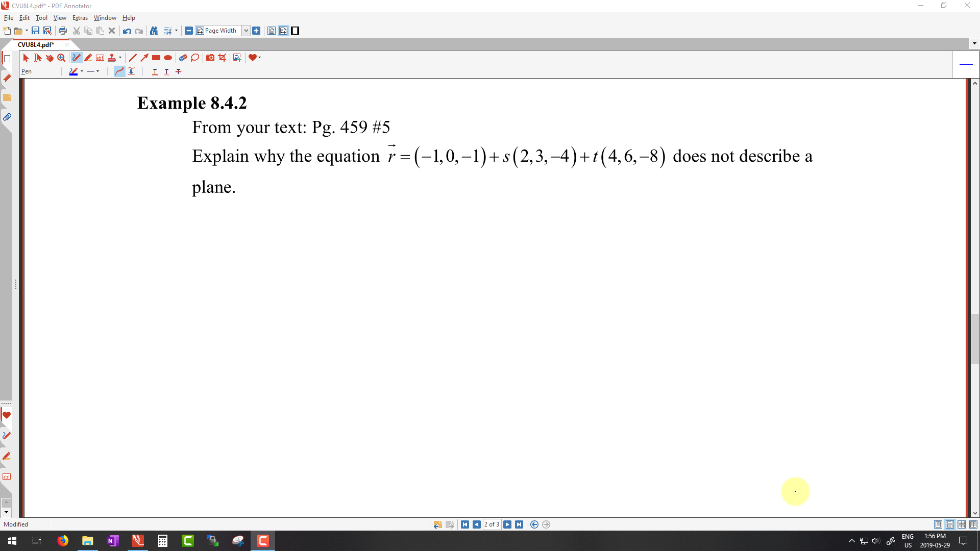The width and height of the screenshot is (980, 551).
Task: Select the Stamp tool
Action: tap(112, 58)
